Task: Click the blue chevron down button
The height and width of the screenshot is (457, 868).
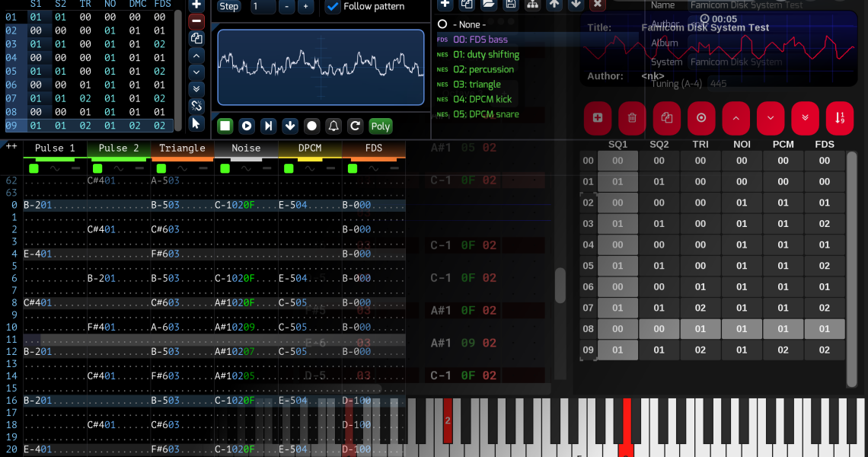Action: tap(196, 72)
